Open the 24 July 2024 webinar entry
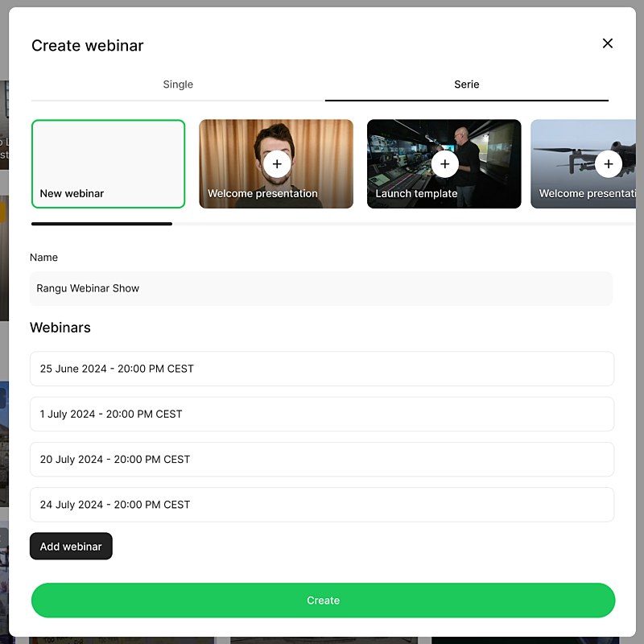Image resolution: width=644 pixels, height=644 pixels. 322,505
